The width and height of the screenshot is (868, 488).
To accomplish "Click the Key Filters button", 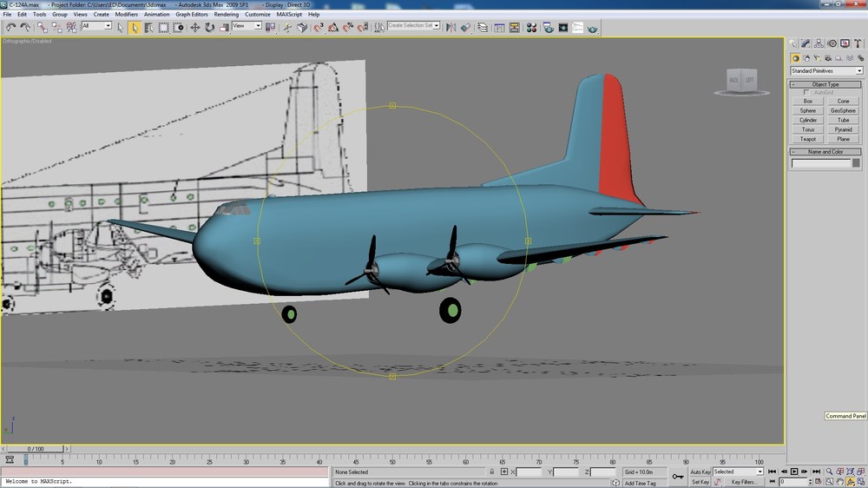I will point(744,482).
